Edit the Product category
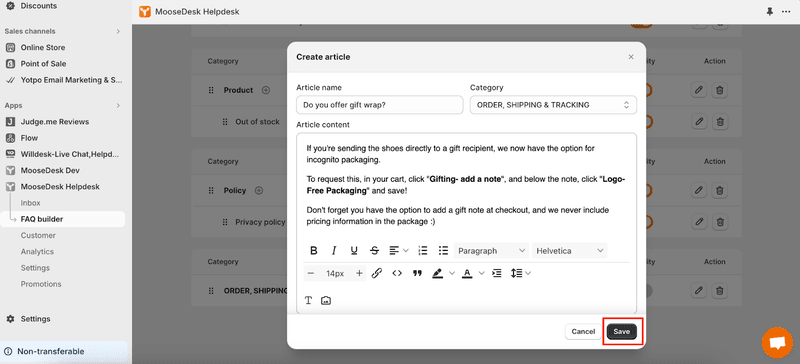This screenshot has height=364, width=800. click(699, 90)
